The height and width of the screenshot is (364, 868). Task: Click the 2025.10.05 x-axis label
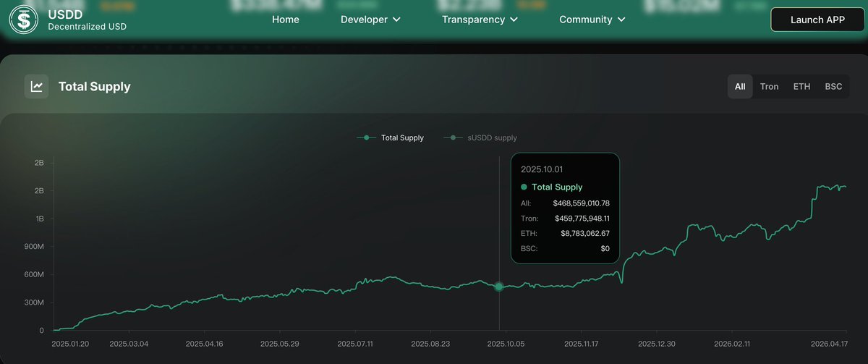click(x=507, y=344)
